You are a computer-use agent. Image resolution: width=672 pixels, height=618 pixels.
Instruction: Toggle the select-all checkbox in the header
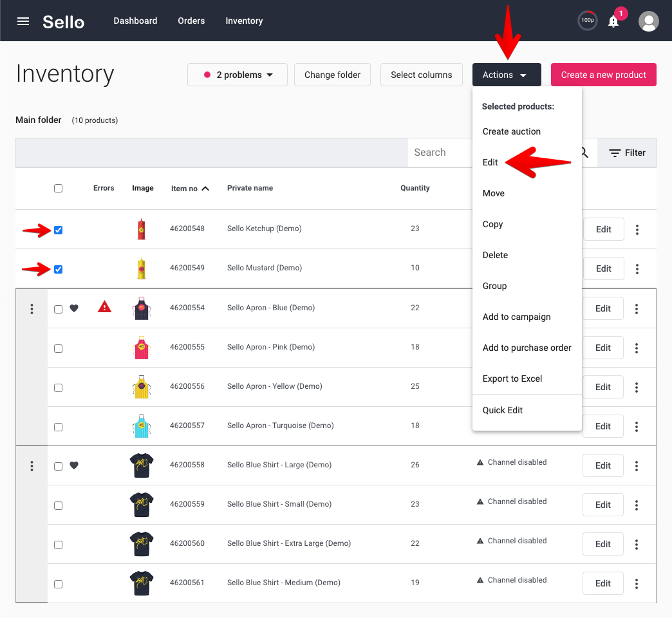coord(59,188)
